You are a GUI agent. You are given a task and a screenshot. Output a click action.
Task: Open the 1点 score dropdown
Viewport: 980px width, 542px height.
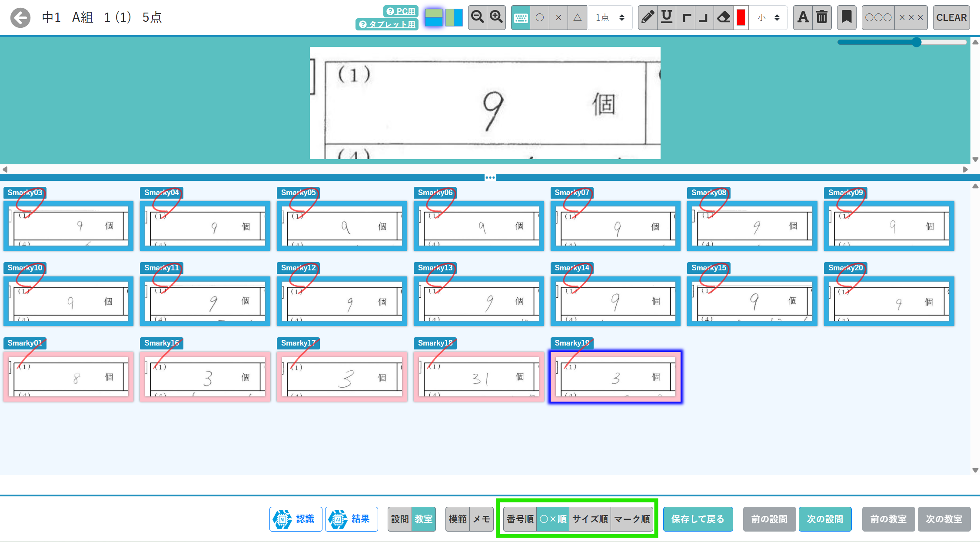click(x=610, y=17)
